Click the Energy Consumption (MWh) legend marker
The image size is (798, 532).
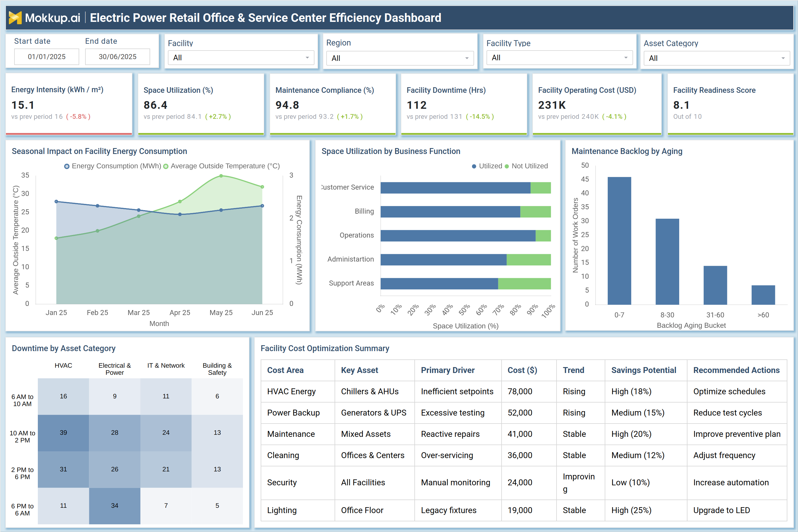(67, 166)
